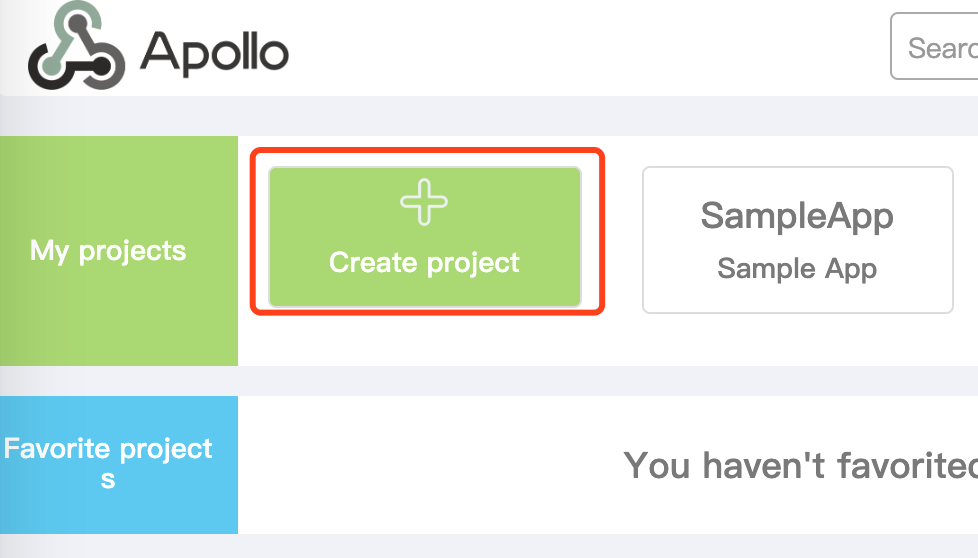
Task: Open the SampleApp project card
Action: click(798, 240)
